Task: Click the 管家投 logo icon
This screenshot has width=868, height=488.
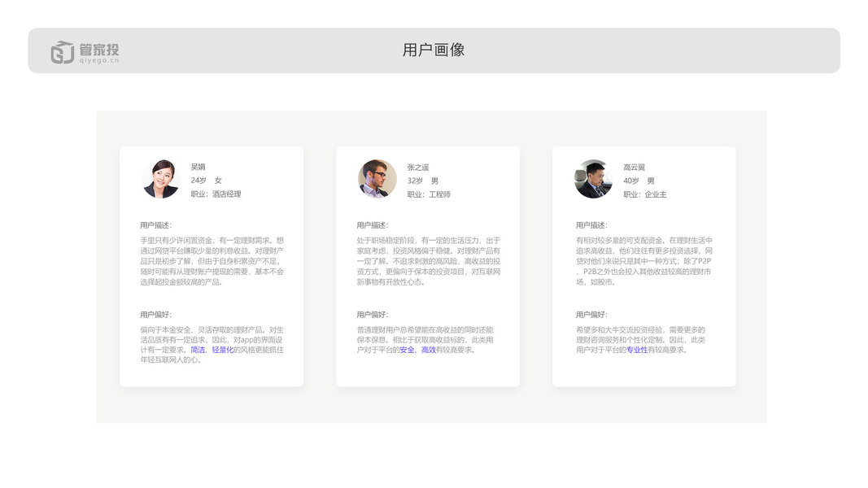Action: pyautogui.click(x=62, y=52)
